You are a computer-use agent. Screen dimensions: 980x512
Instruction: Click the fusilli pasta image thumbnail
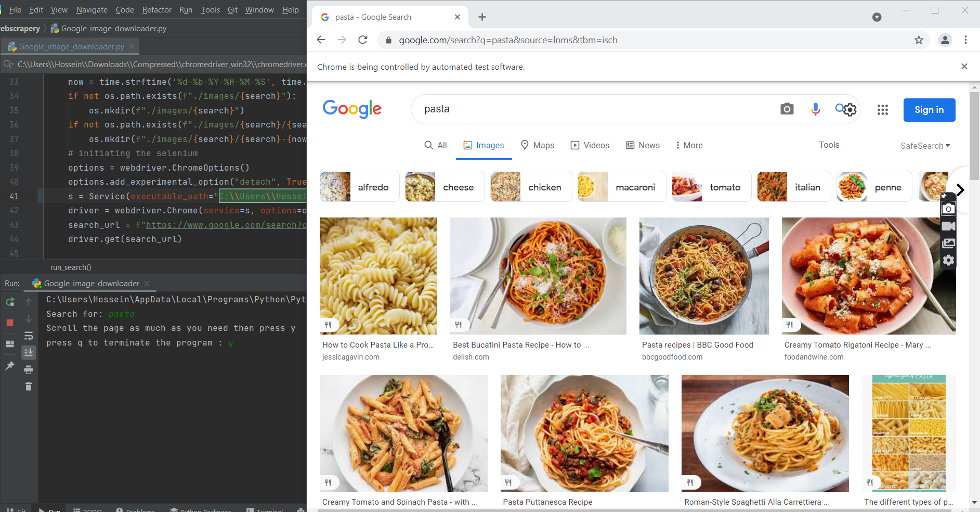click(378, 276)
